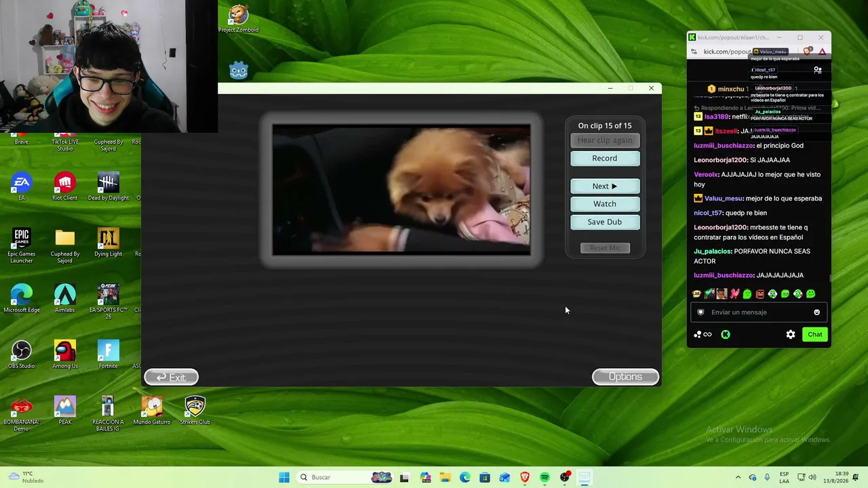Open Among Us desktop shortcut

point(65,354)
